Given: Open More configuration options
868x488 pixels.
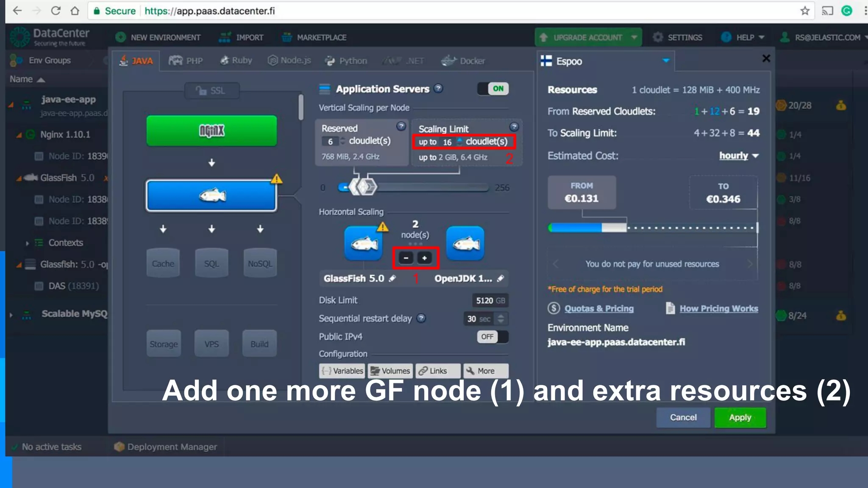Looking at the screenshot, I should click(x=486, y=371).
